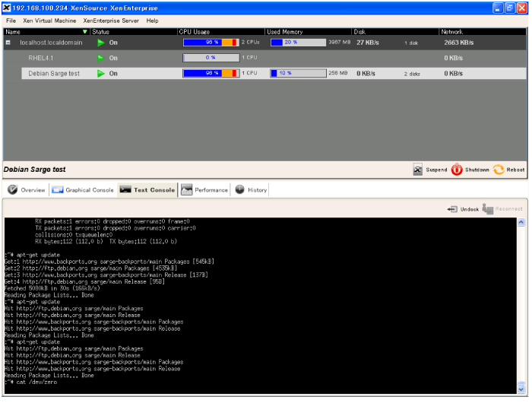Click the 27 KB/s disk value

click(367, 43)
